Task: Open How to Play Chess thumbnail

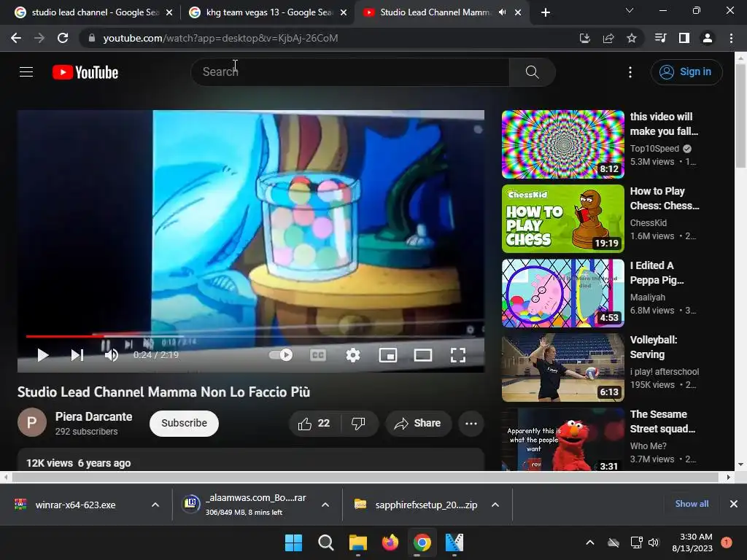Action: (562, 219)
